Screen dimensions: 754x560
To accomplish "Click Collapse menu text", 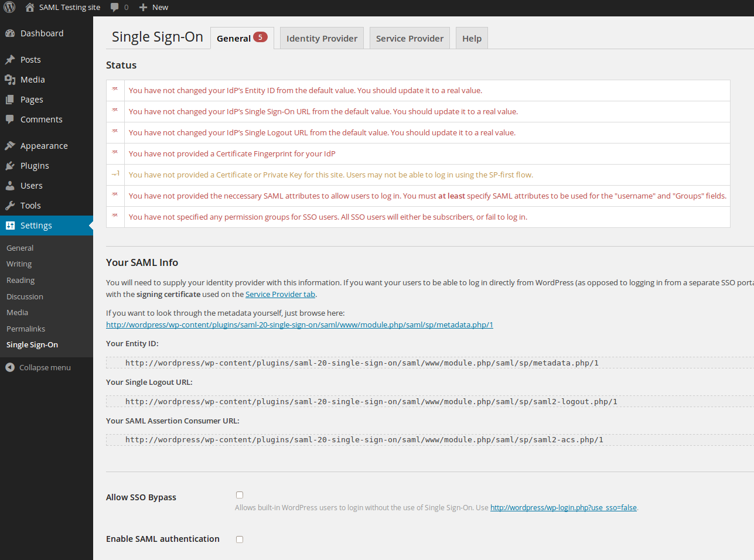I will [45, 368].
